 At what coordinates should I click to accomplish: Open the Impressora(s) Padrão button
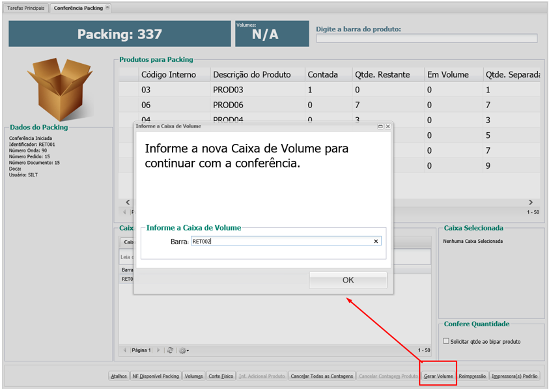514,376
